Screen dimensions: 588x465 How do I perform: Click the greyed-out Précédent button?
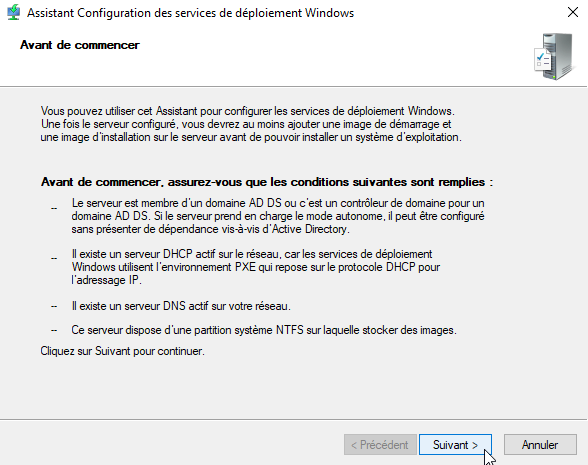(380, 445)
